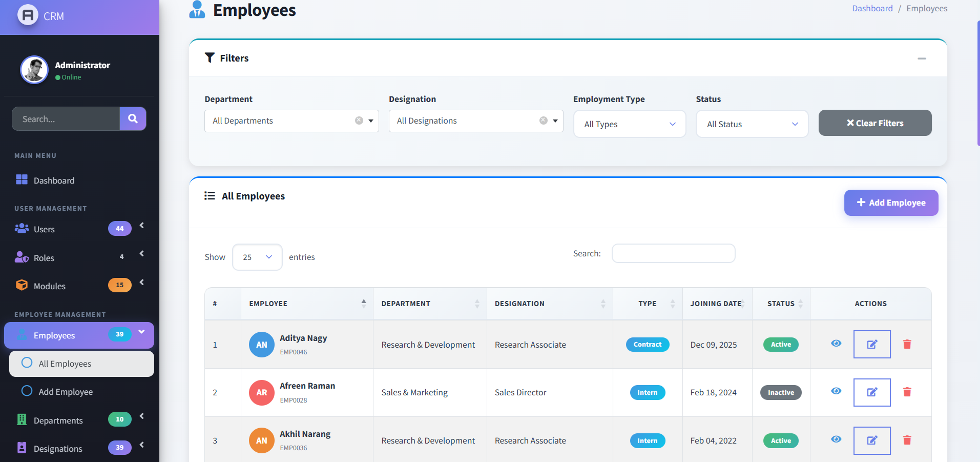Open the Dashboard menu item in sidebar

click(54, 180)
